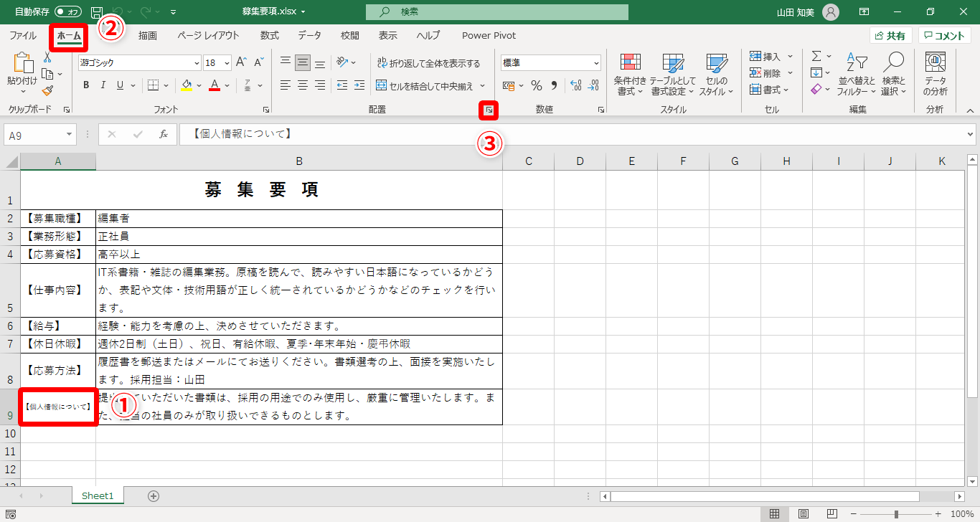Screen dimensions: 980x522
Task: Toggle Normal view in status bar
Action: [775, 514]
